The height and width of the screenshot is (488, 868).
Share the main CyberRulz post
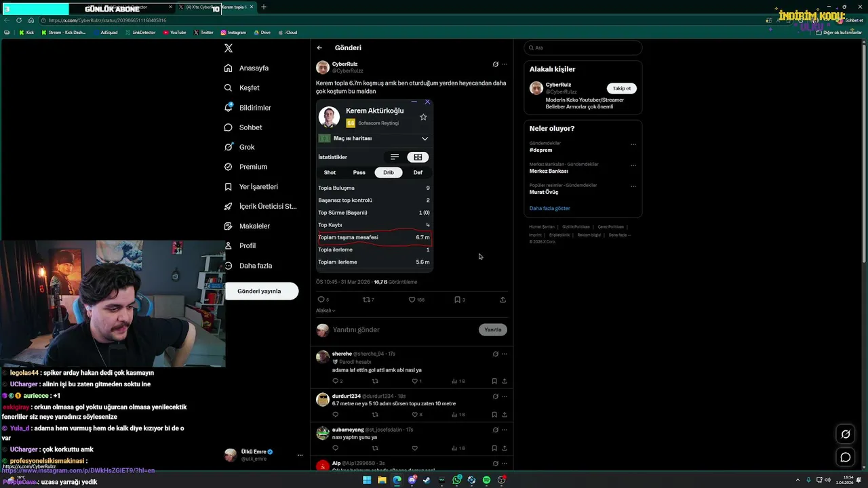click(x=502, y=300)
